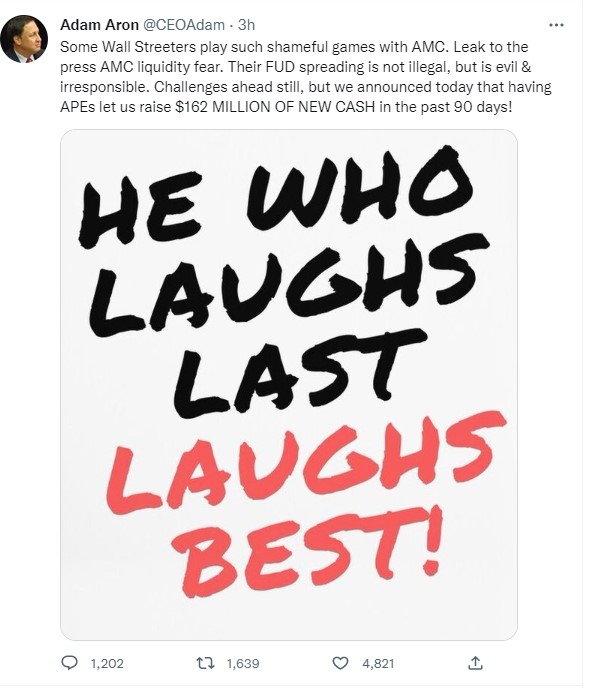Viewport: 592px width, 688px height.
Task: Open the attached 'He who laughs last' image
Action: 289,384
